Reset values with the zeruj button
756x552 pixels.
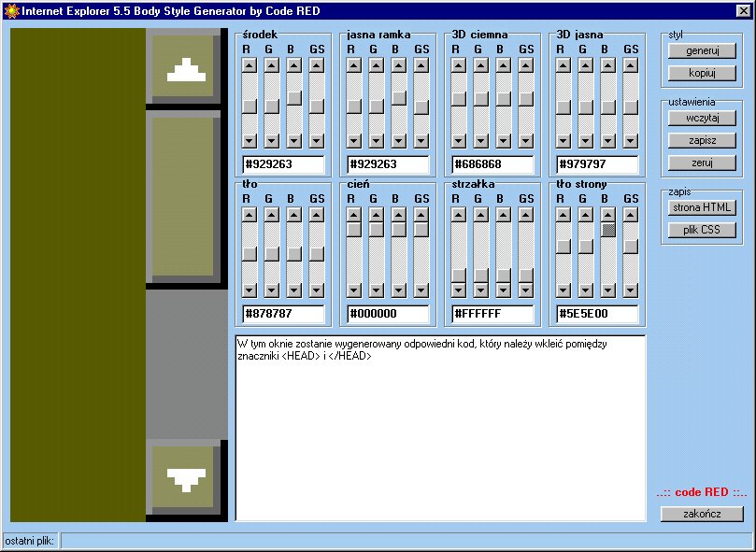[x=702, y=163]
